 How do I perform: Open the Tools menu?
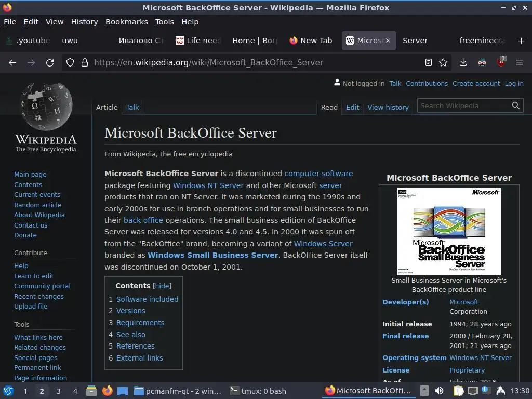point(165,22)
